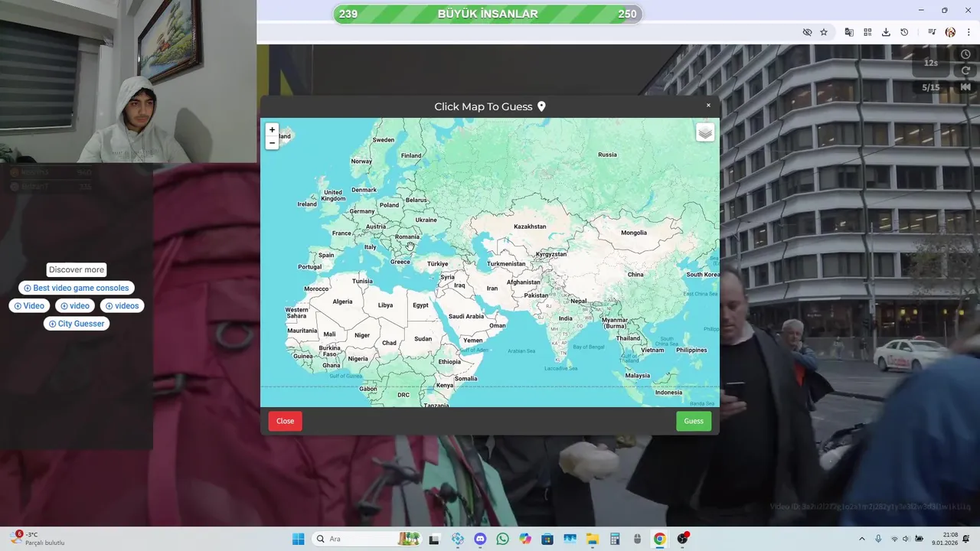Click Türkiye on the map

pos(437,264)
